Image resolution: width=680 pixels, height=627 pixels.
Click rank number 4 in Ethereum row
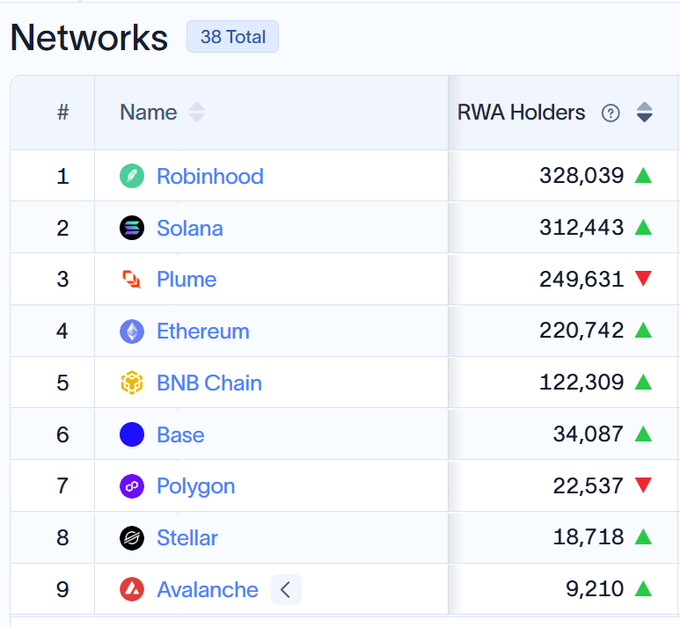[63, 331]
